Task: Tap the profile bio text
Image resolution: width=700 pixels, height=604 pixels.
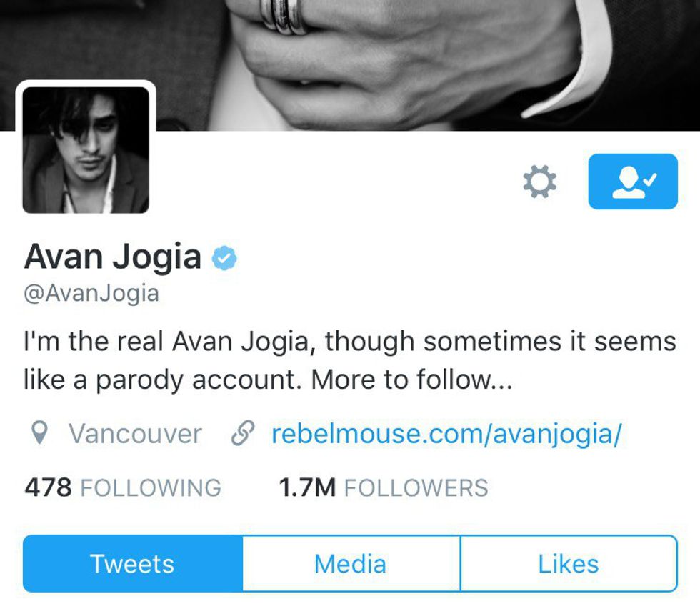Action: (350, 360)
